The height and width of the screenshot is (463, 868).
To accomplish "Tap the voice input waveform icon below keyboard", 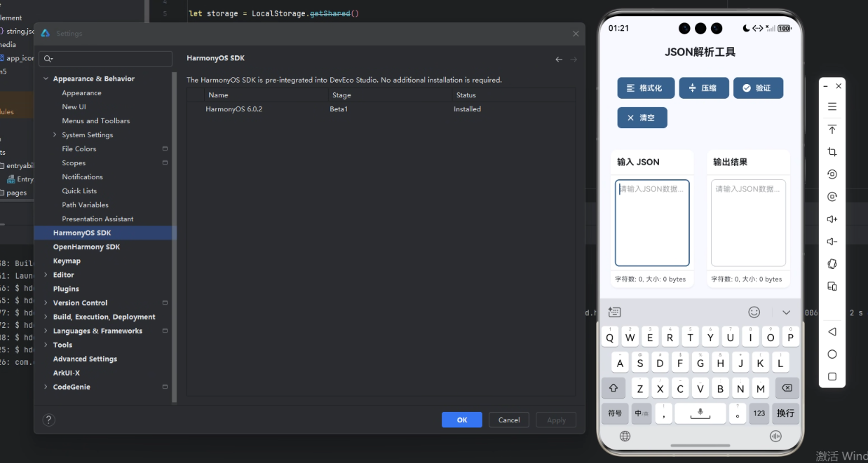I will 775,436.
